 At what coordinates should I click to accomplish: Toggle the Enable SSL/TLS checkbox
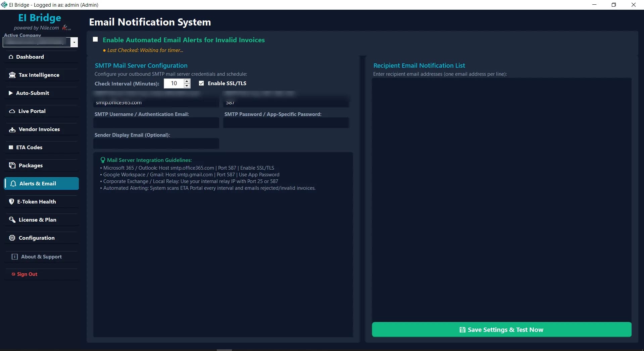[201, 83]
